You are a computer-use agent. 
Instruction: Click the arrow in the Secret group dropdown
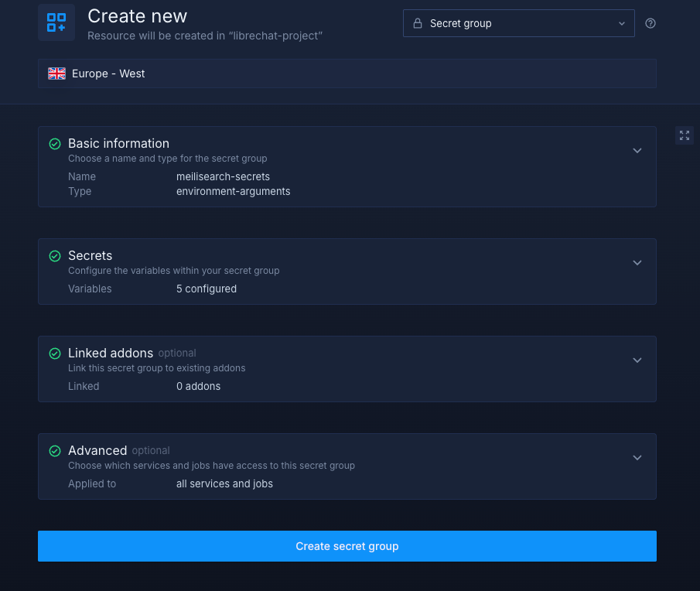622,23
